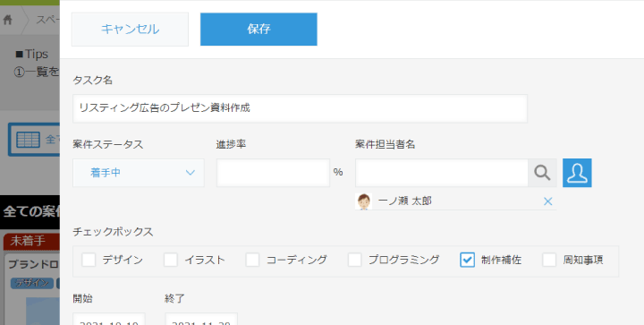Image resolution: width=644 pixels, height=325 pixels.
Task: Click the table list view icon in background
Action: pyautogui.click(x=28, y=140)
